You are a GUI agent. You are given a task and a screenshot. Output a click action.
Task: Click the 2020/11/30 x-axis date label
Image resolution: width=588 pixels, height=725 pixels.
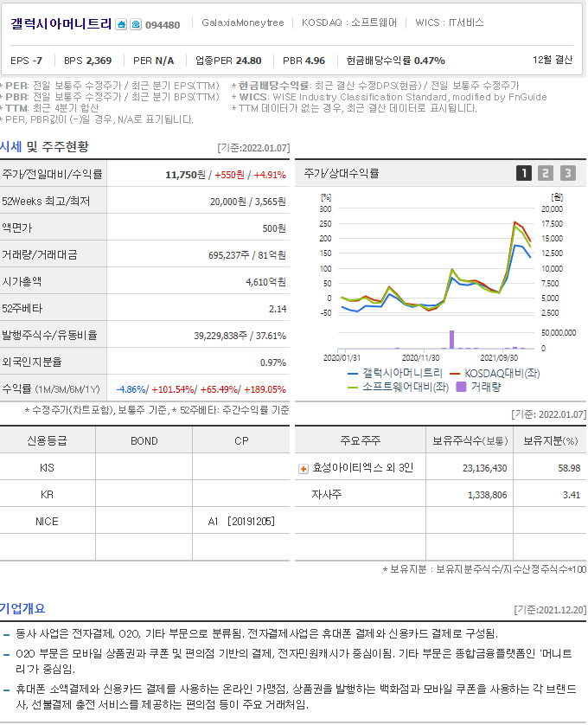[x=420, y=358]
